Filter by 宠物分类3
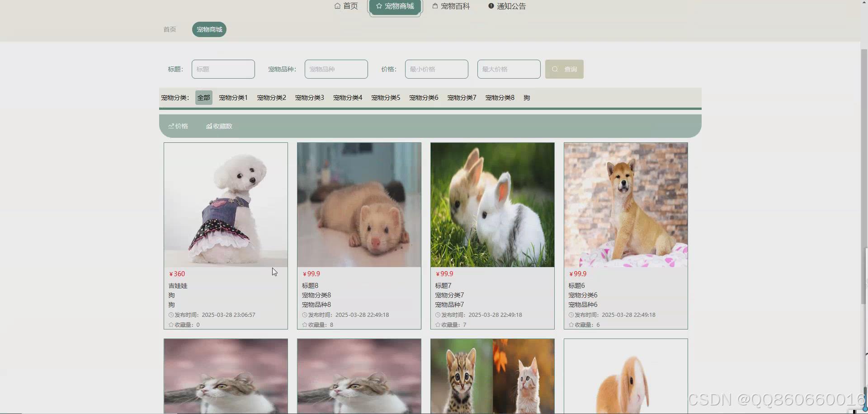The width and height of the screenshot is (868, 414). click(310, 98)
